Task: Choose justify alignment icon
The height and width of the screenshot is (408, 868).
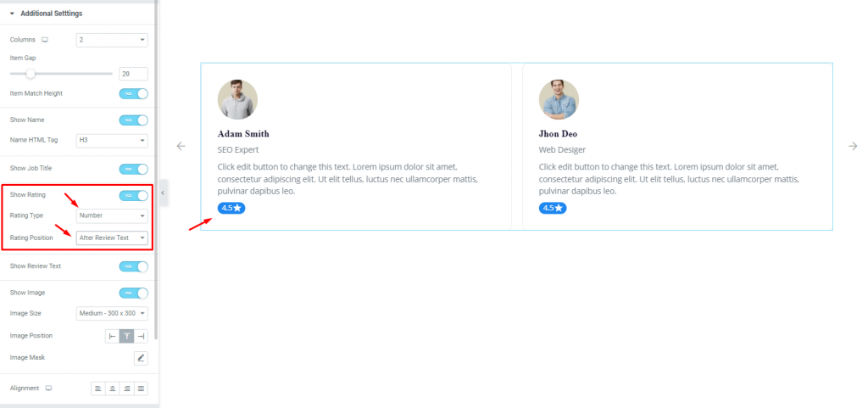Action: click(x=142, y=388)
